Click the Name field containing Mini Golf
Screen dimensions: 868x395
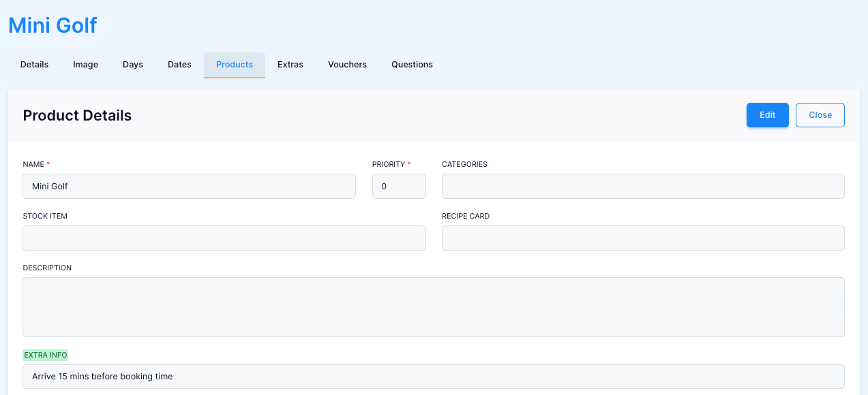190,186
